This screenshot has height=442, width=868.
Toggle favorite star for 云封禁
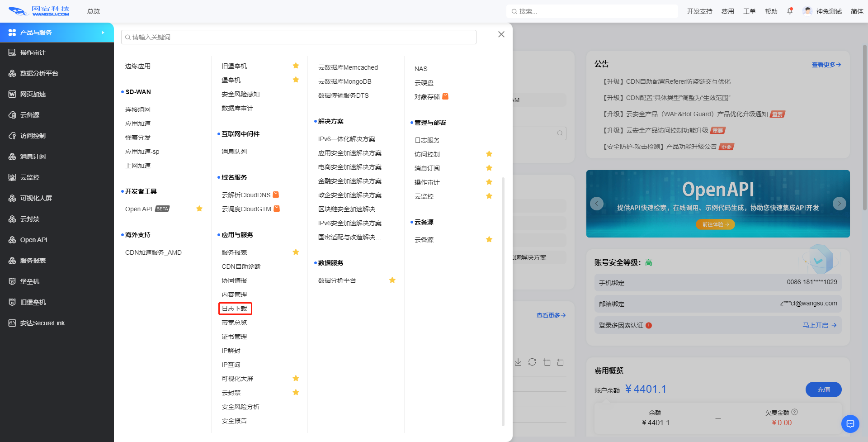tap(296, 392)
